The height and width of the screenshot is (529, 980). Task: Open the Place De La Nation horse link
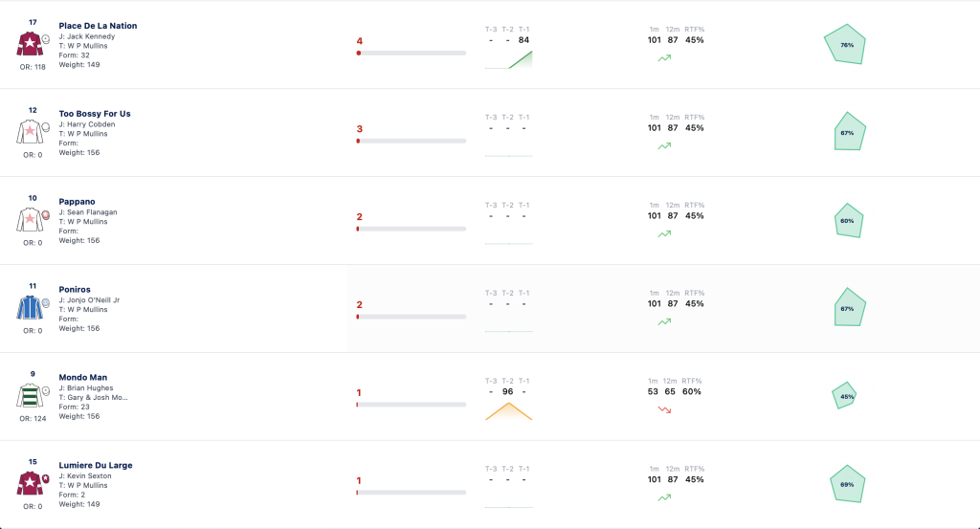click(x=98, y=26)
